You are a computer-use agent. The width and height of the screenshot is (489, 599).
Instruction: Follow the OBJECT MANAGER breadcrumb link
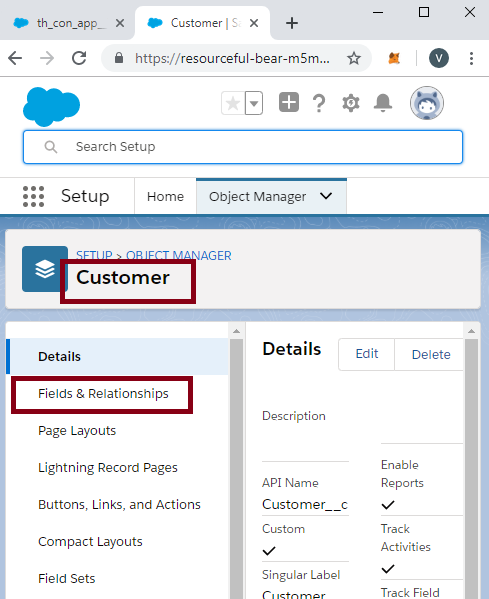point(179,255)
